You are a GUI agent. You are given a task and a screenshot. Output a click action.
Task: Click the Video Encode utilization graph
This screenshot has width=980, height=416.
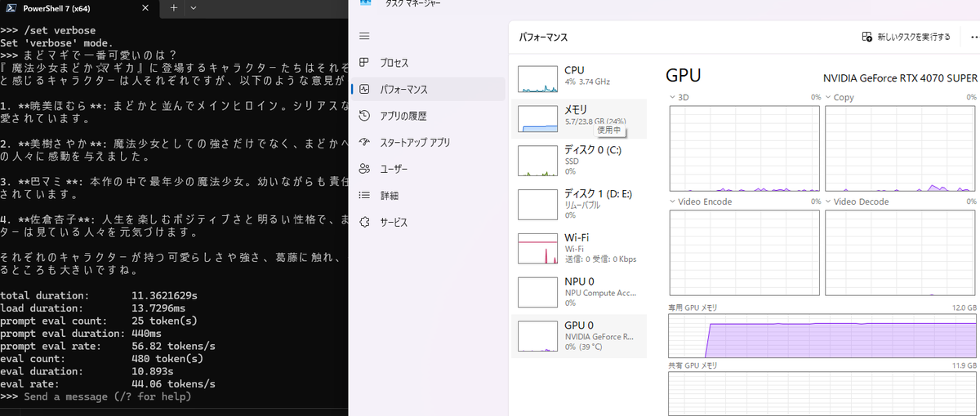click(745, 253)
